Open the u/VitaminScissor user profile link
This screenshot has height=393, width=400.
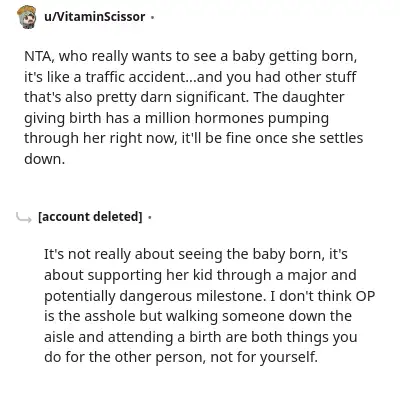pos(95,17)
